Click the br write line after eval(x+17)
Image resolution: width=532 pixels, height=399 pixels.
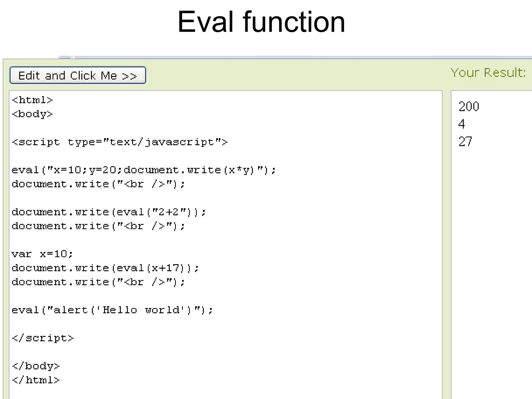tap(98, 282)
